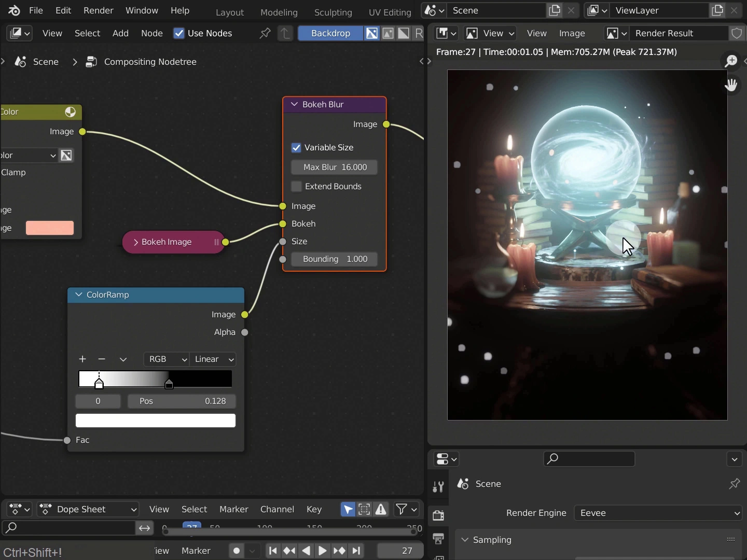Click the white color swatch in ColorRamp
Image resolution: width=747 pixels, height=560 pixels.
[x=156, y=421]
